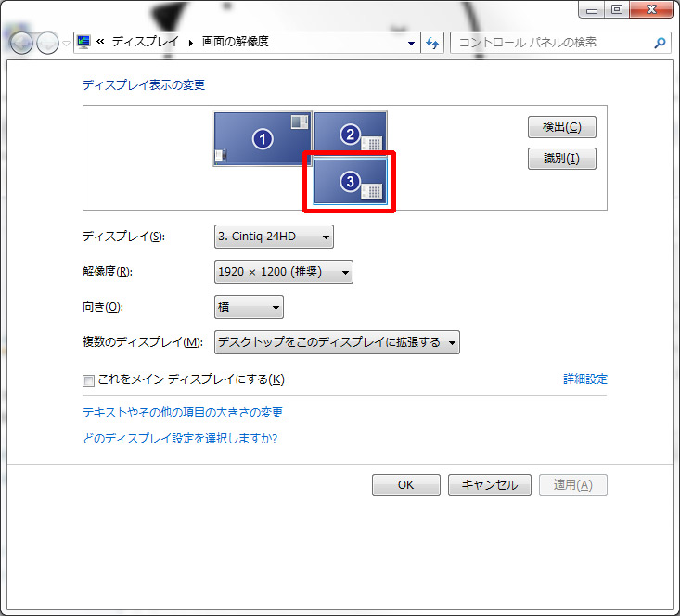The width and height of the screenshot is (680, 616).
Task: Expand breadcrumb arrow after ディスプレイ
Action: pos(190,43)
